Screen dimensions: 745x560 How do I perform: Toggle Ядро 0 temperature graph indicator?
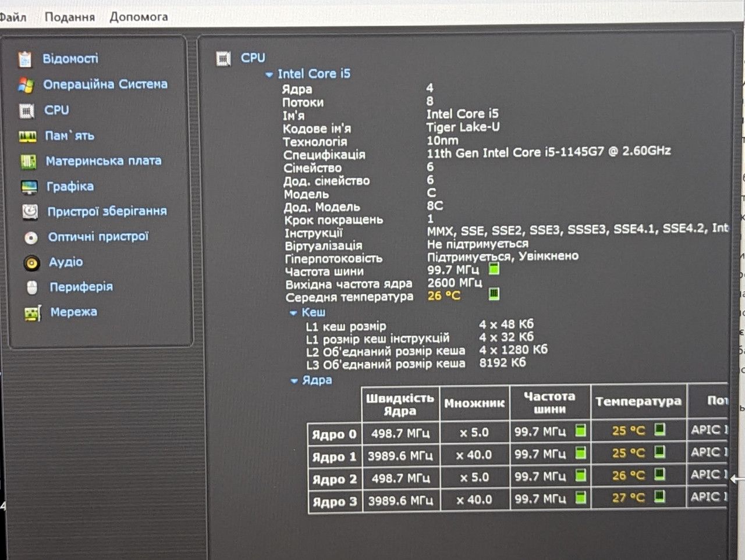659,430
